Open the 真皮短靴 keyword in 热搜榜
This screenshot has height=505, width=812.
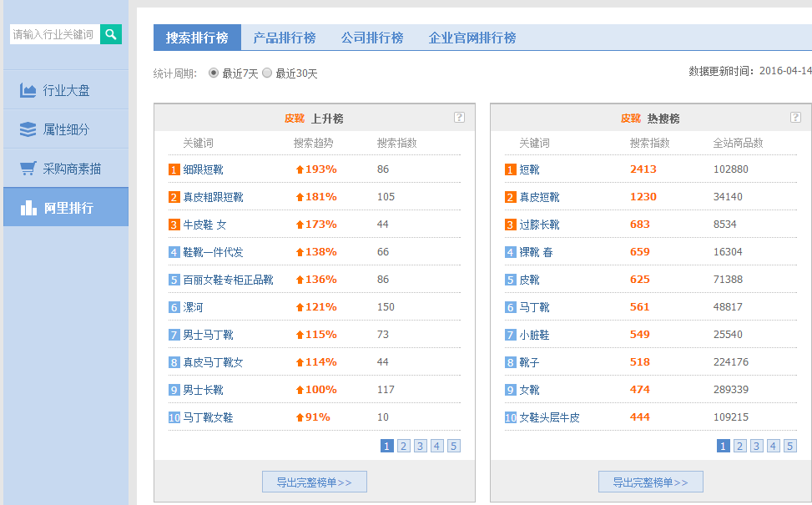point(539,197)
